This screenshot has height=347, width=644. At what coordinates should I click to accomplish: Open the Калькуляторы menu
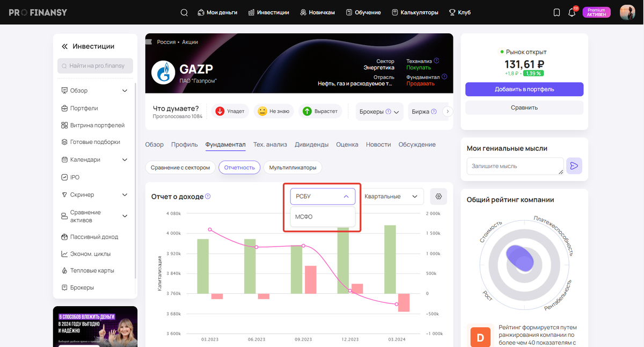pyautogui.click(x=415, y=12)
